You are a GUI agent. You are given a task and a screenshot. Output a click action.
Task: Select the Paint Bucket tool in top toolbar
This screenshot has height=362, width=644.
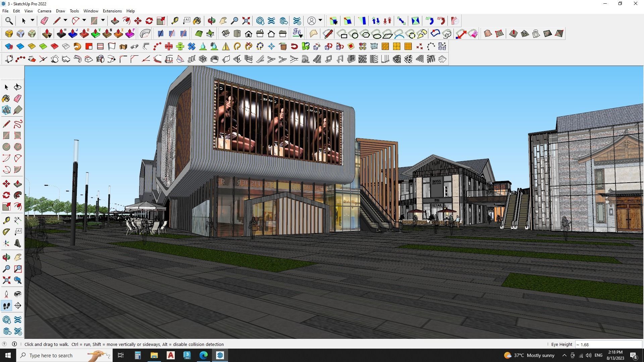pos(197,21)
